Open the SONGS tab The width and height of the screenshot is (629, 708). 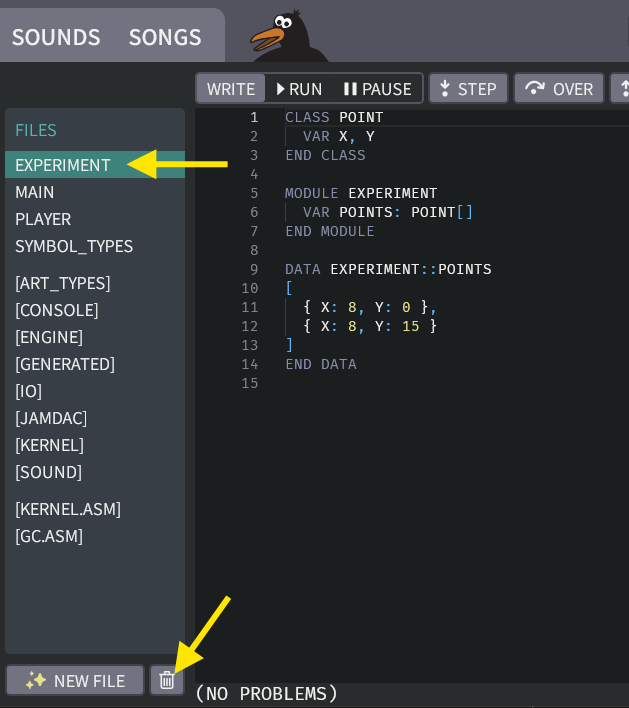165,37
